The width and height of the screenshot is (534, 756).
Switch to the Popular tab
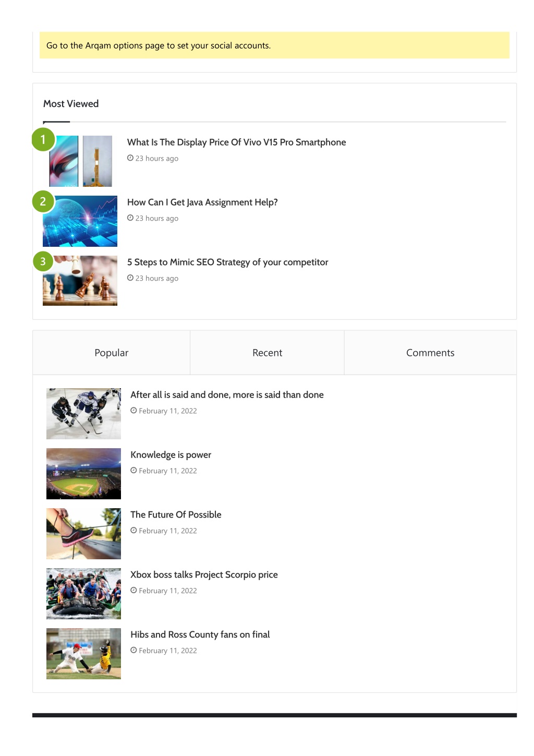point(112,353)
